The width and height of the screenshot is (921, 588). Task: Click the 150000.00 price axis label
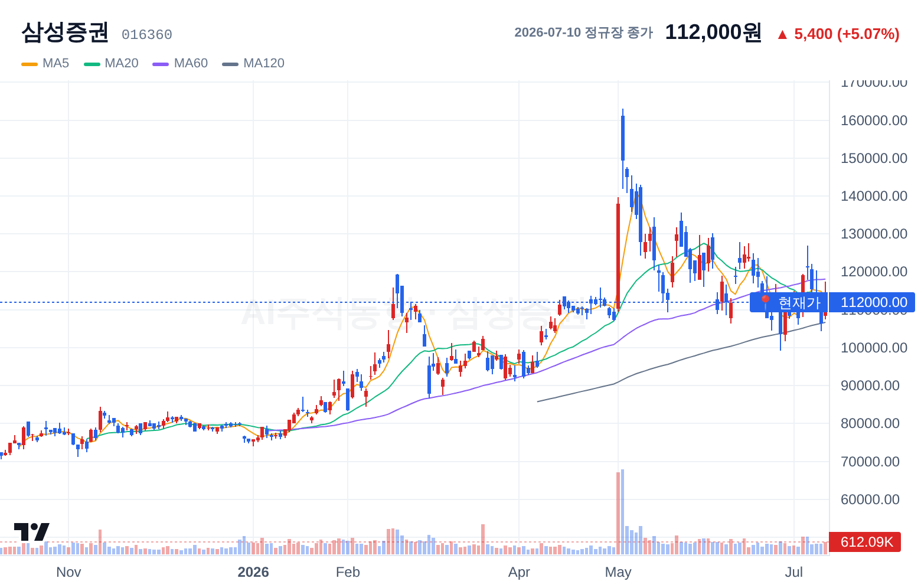(x=874, y=158)
